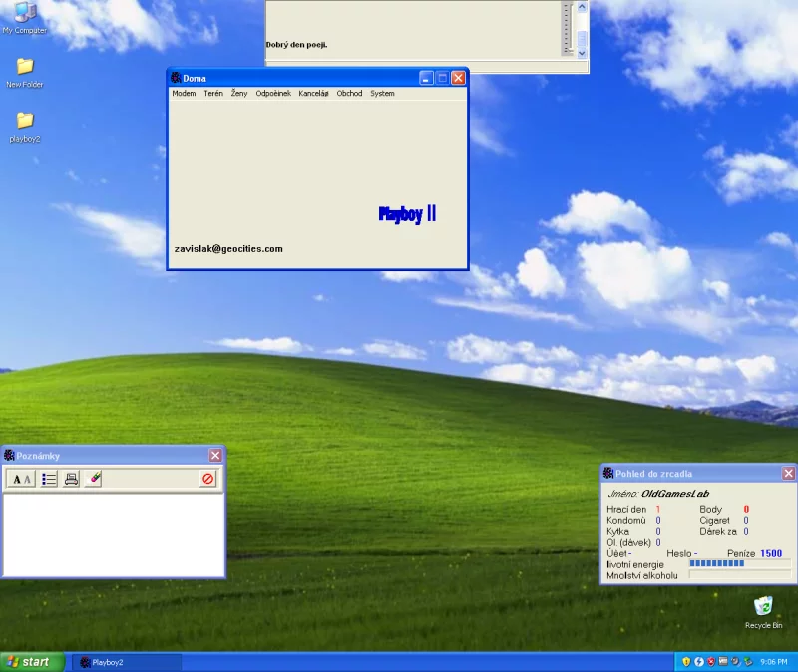The image size is (798, 672).
Task: Click the Peníze value 1500
Action: 771,554
